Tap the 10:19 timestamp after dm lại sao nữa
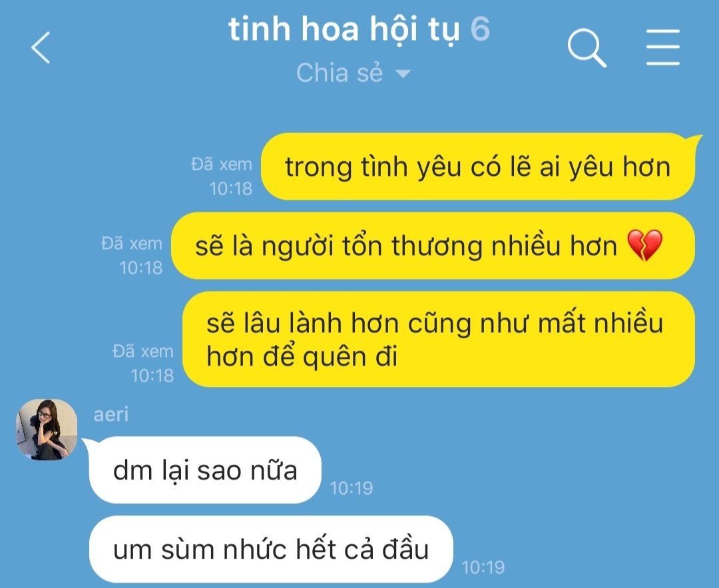This screenshot has width=719, height=588. [x=352, y=488]
